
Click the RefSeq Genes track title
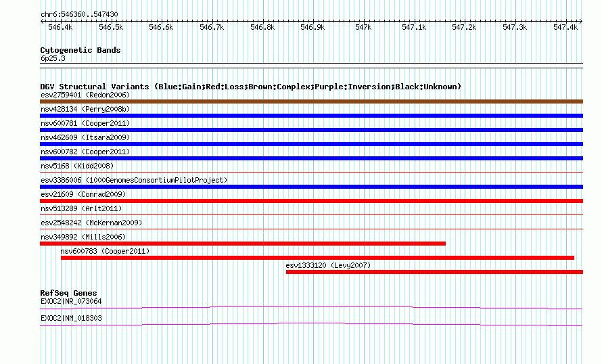69,293
